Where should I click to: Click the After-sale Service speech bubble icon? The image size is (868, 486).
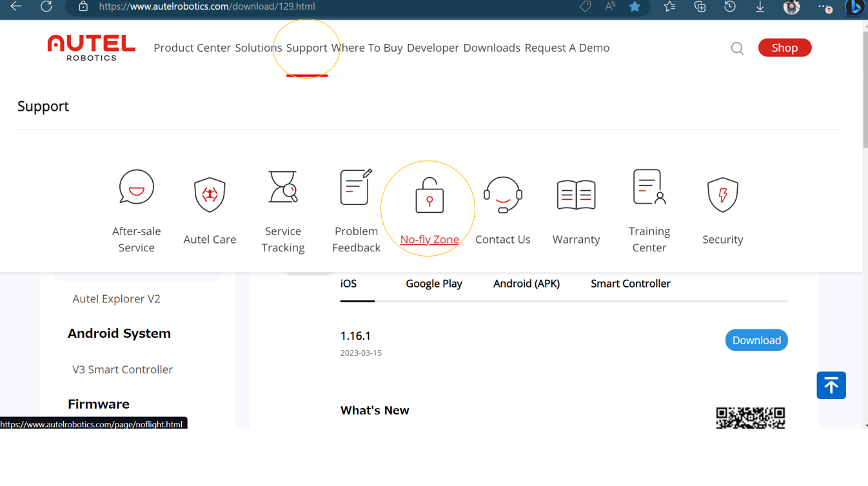tap(137, 187)
